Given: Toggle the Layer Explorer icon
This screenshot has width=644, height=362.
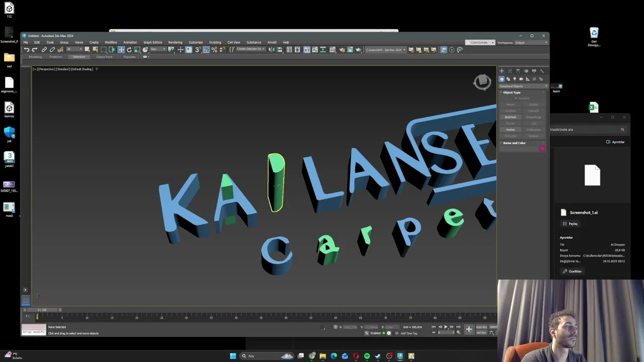Looking at the screenshot, I should [x=297, y=49].
